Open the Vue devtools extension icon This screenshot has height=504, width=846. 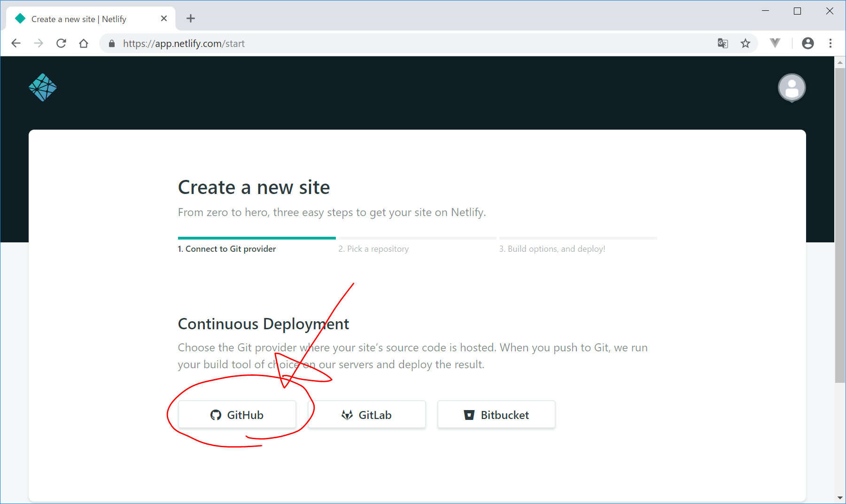coord(775,43)
